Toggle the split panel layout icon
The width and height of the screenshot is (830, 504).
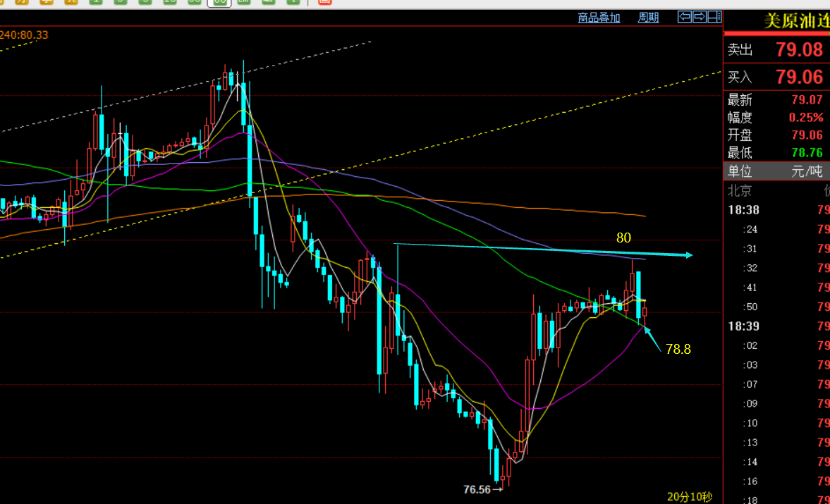coord(714,17)
